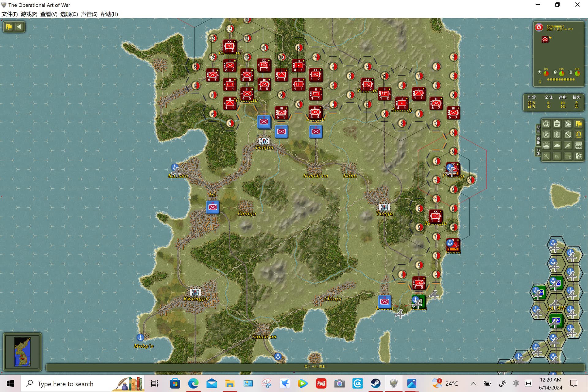Click the Korea minimap thumbnail
This screenshot has height=392, width=588.
click(x=22, y=352)
